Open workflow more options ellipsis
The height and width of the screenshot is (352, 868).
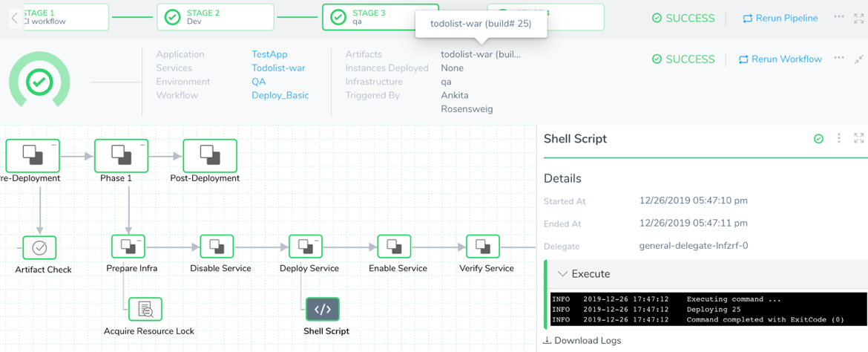[839, 58]
